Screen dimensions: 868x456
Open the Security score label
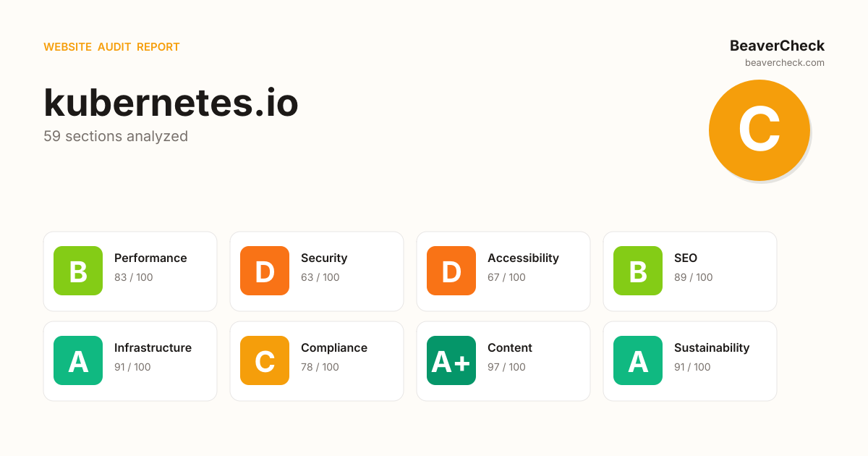coord(324,258)
